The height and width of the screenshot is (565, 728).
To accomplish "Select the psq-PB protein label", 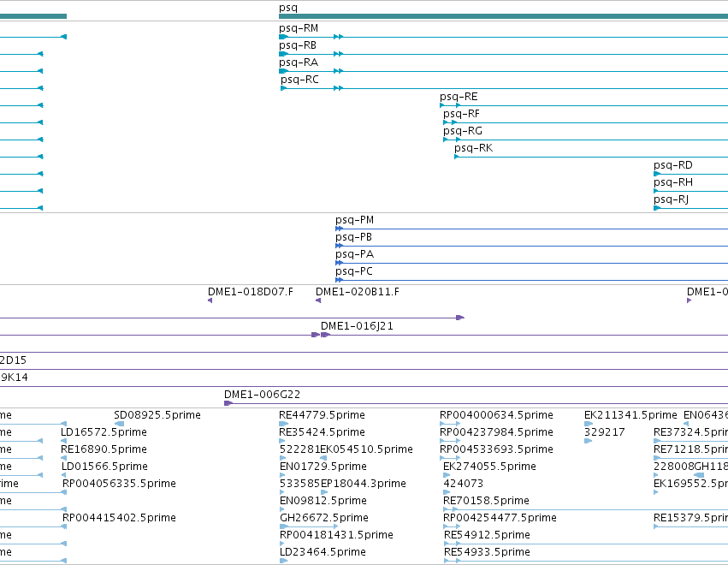I will [354, 237].
